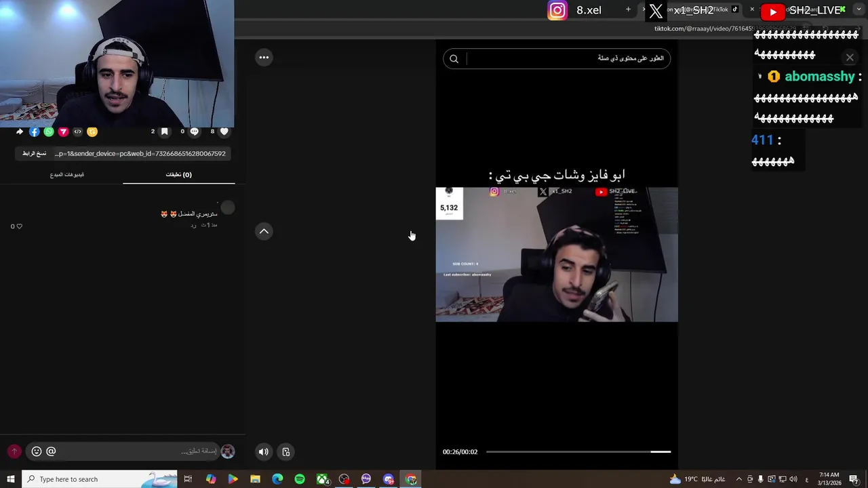This screenshot has width=868, height=488.
Task: Reply to the comment via 'رد' link
Action: (x=193, y=225)
